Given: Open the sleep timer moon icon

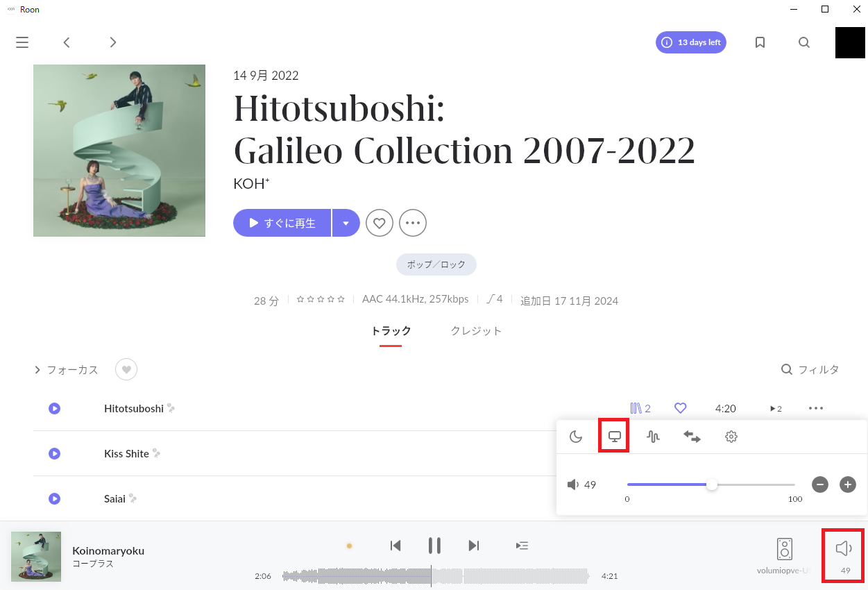Looking at the screenshot, I should tap(576, 437).
